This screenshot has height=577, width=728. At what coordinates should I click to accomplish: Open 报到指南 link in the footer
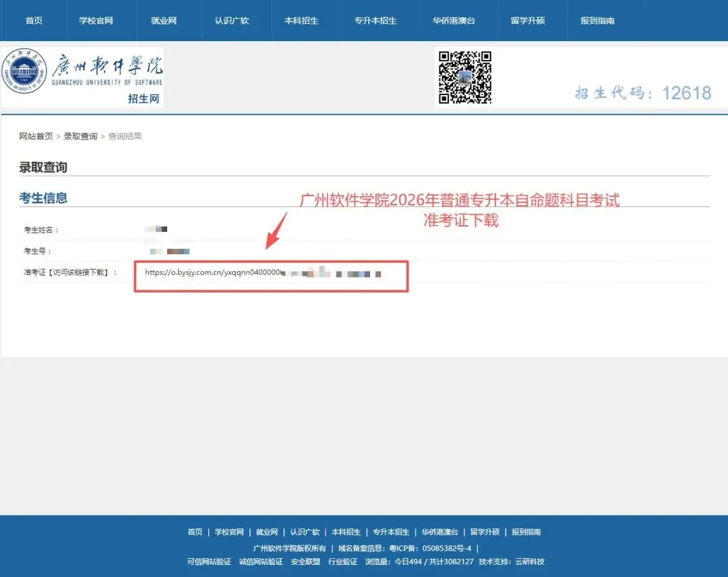[x=526, y=532]
